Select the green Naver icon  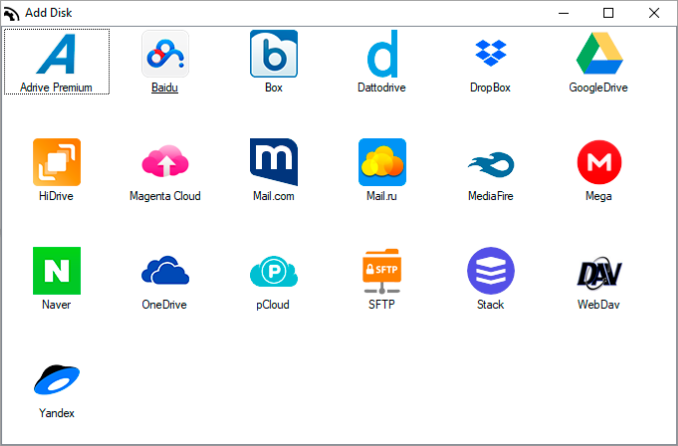click(x=56, y=270)
